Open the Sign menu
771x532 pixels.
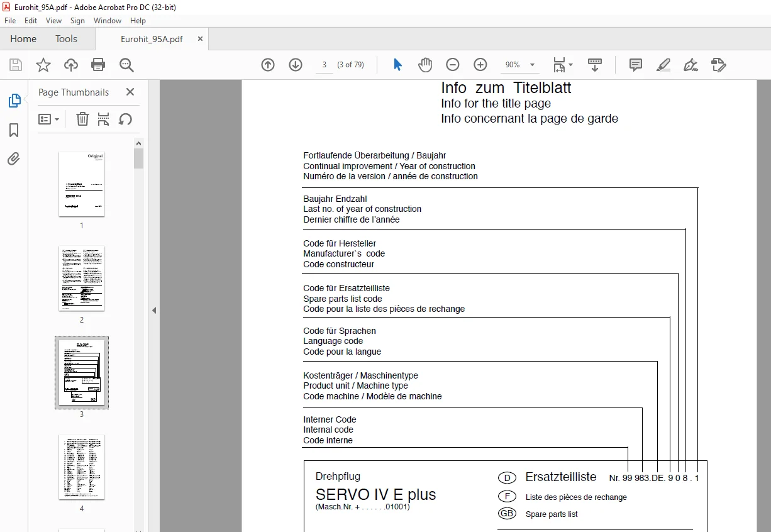tap(77, 21)
